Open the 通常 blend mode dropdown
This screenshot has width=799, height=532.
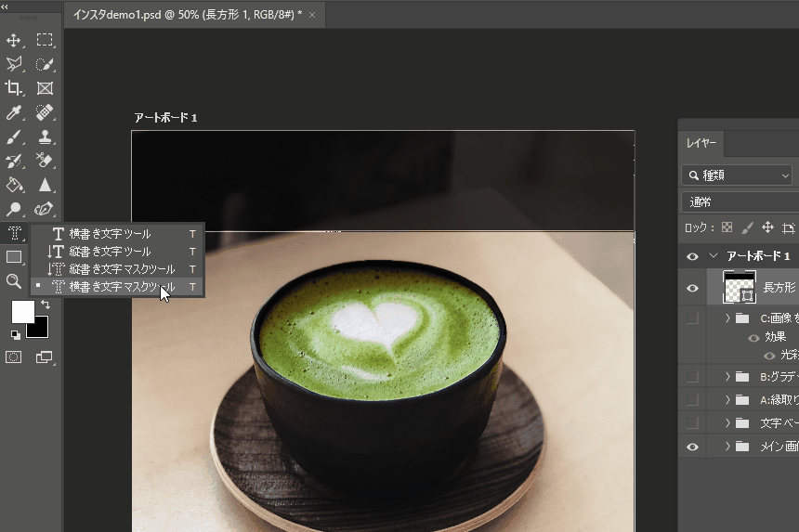pos(740,202)
